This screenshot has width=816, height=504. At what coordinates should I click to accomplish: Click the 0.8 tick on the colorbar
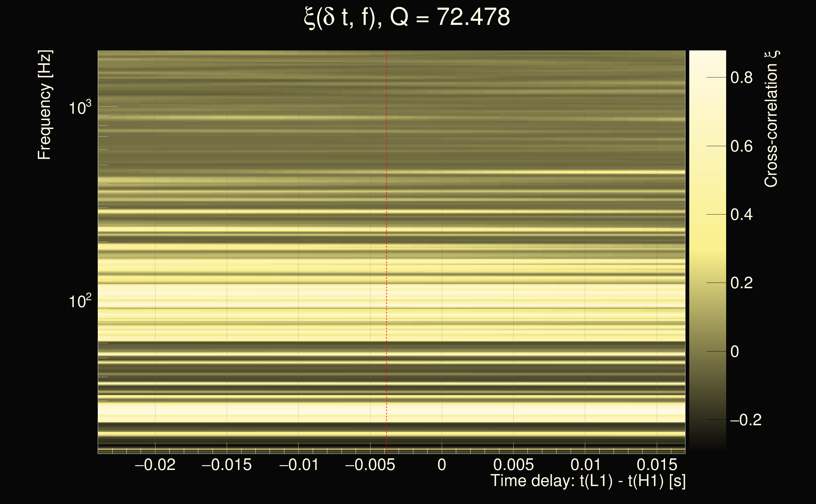(741, 78)
